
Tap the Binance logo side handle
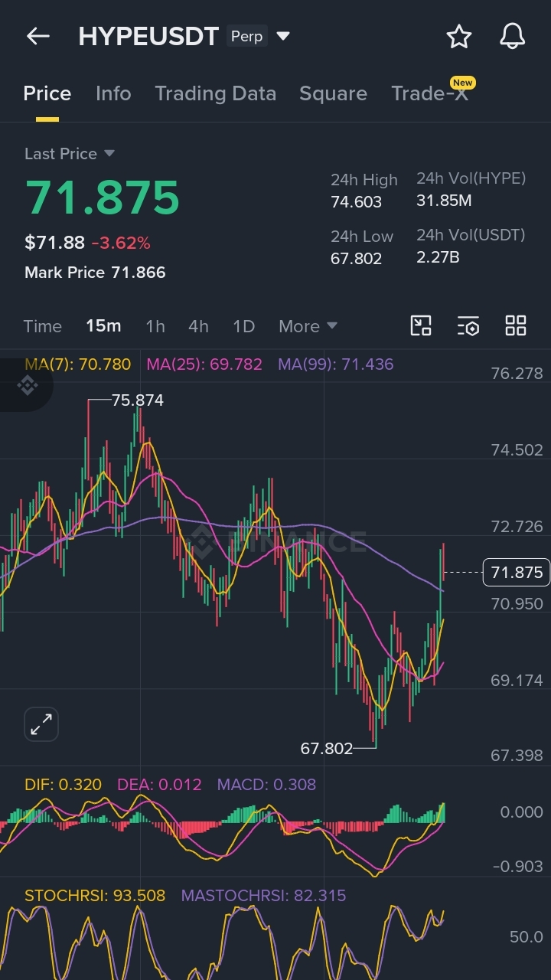(x=27, y=385)
